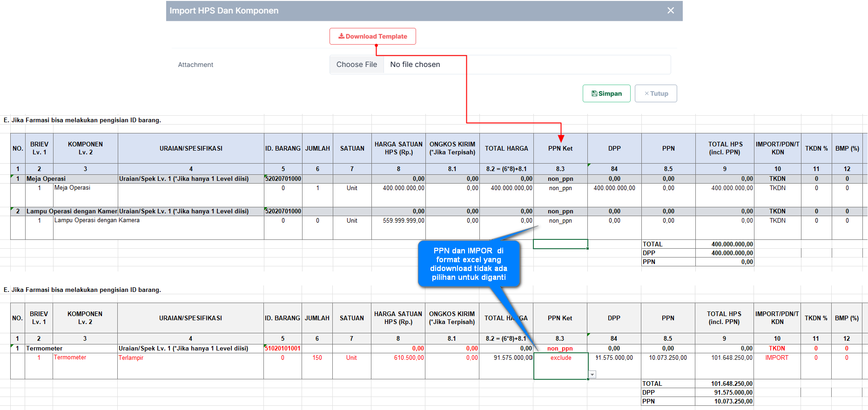Save the import with the Simpan button
This screenshot has height=410, width=868.
click(x=606, y=93)
